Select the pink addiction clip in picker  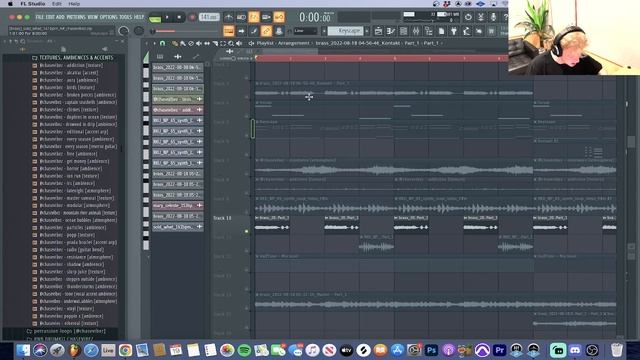pyautogui.click(x=178, y=110)
